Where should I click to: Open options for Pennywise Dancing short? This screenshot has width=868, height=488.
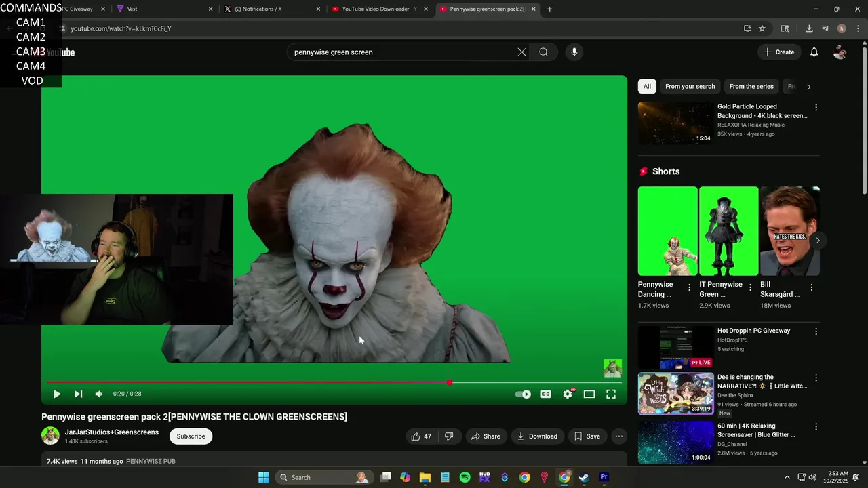click(689, 287)
